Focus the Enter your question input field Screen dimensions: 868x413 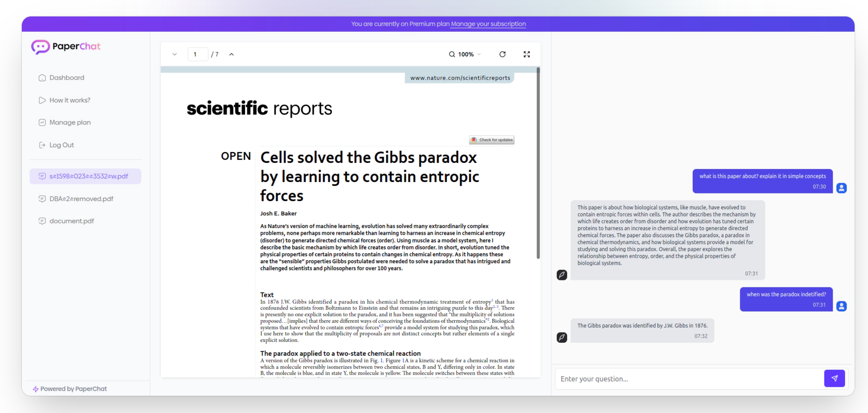[689, 379]
